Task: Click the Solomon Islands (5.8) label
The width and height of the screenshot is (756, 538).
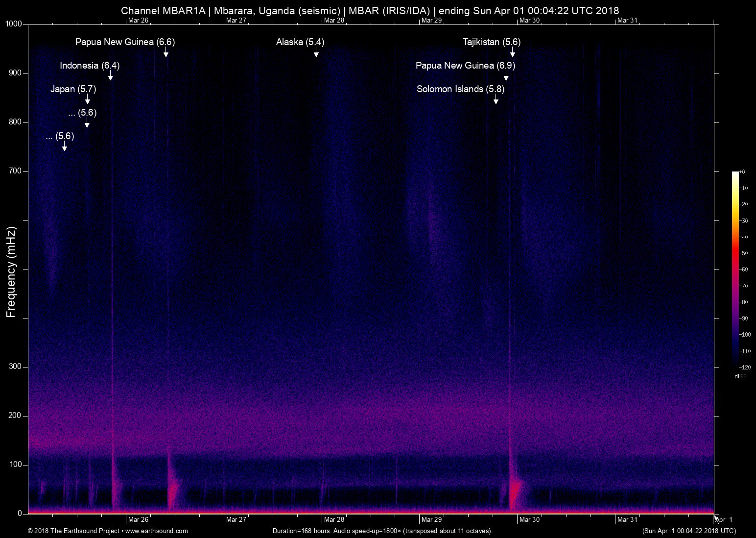Action: (460, 89)
